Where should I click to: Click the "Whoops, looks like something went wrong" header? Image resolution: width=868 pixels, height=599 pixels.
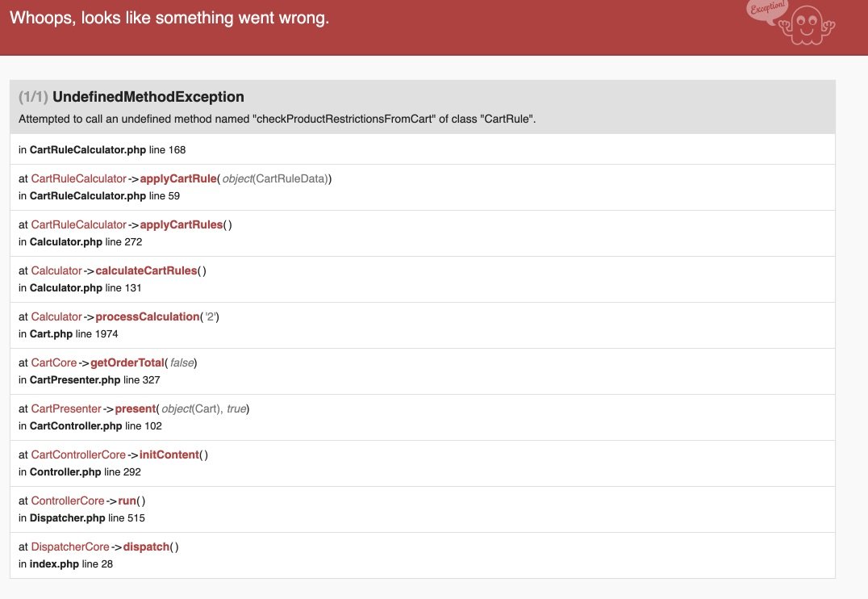pos(169,18)
